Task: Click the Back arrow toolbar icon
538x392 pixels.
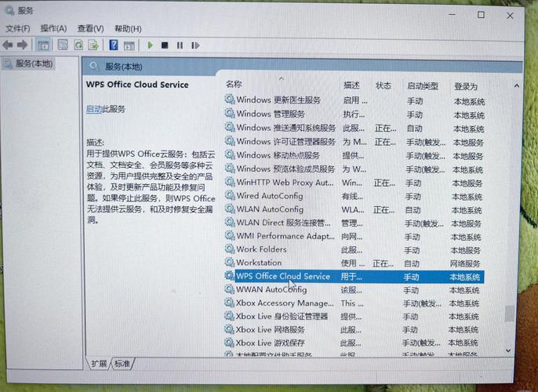Action: pos(8,45)
